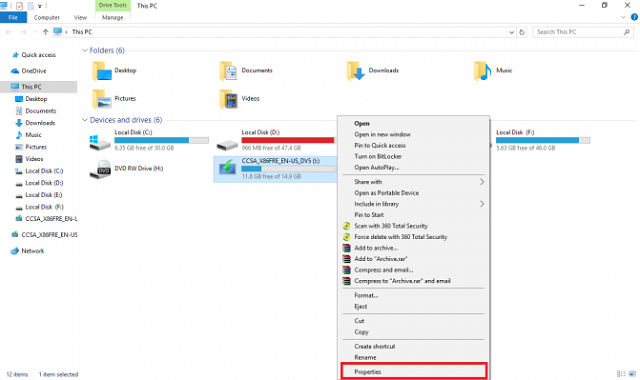Choose Add to archive...
The width and height of the screenshot is (640, 380).
[413, 248]
